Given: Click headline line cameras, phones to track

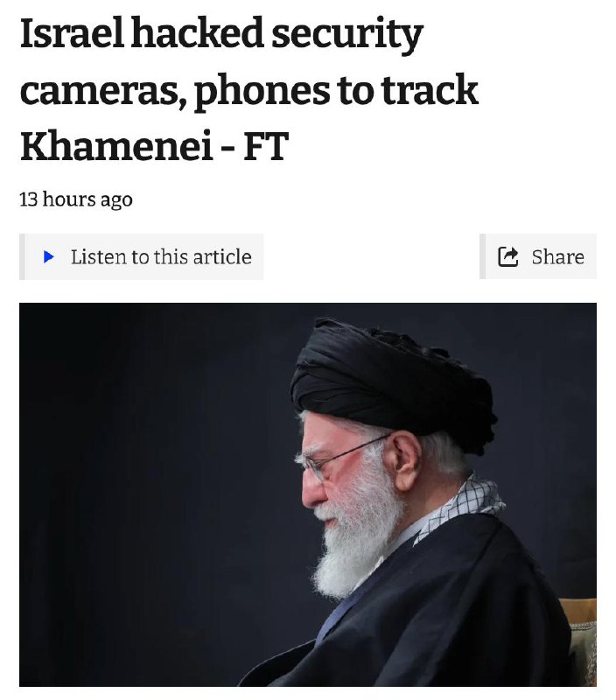Looking at the screenshot, I should click(x=249, y=91).
